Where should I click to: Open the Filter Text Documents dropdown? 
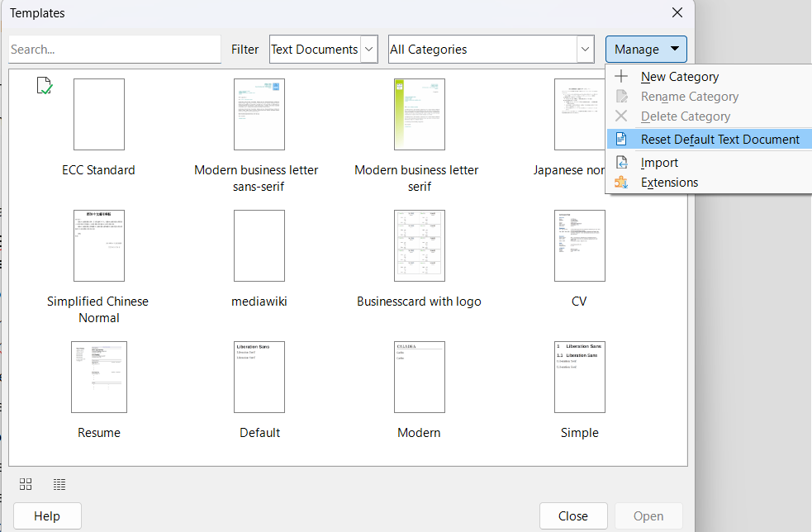point(324,50)
